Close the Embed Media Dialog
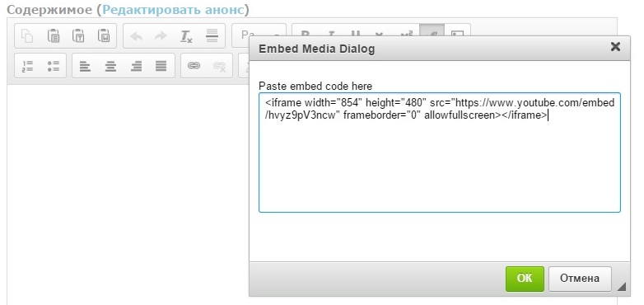644x305 pixels. click(615, 47)
